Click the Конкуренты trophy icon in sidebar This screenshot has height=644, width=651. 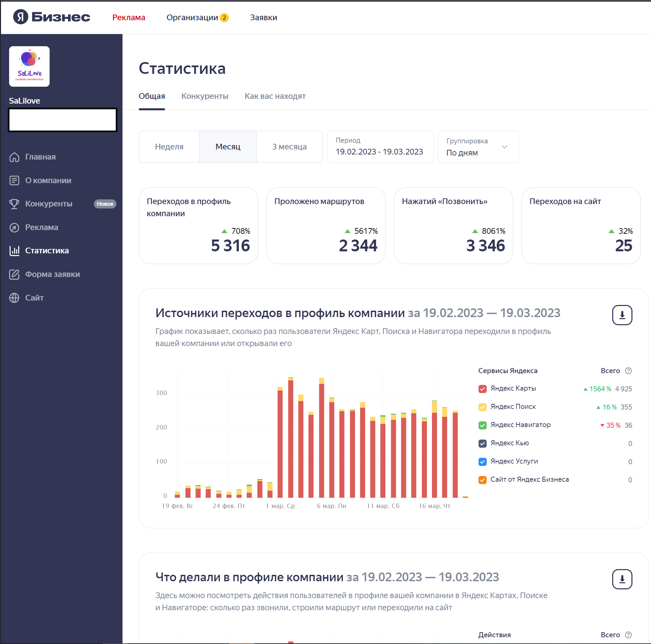pos(14,204)
